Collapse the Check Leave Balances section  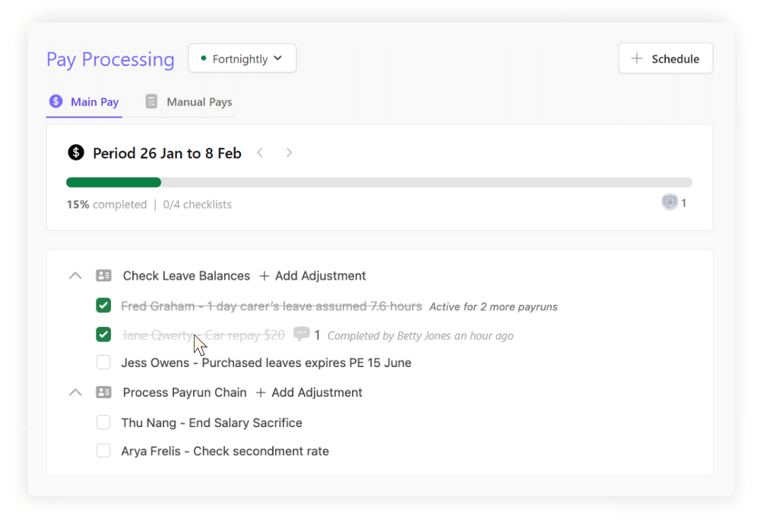point(75,276)
